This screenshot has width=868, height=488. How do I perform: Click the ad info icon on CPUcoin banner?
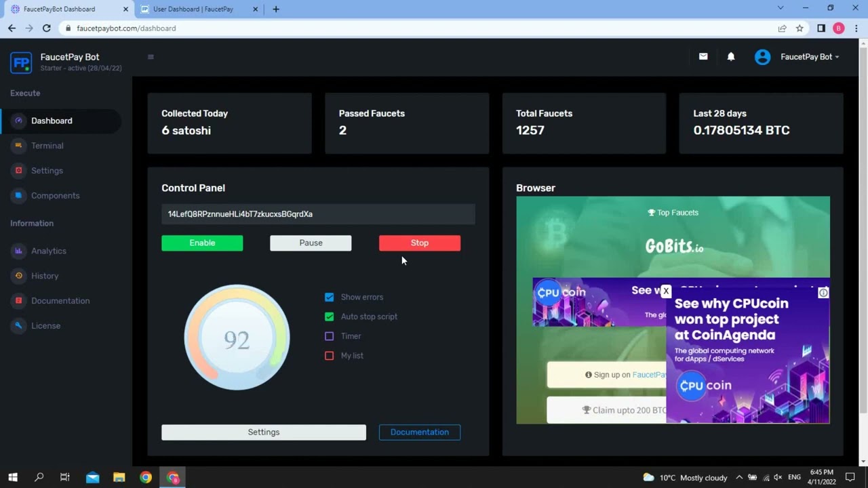click(823, 293)
